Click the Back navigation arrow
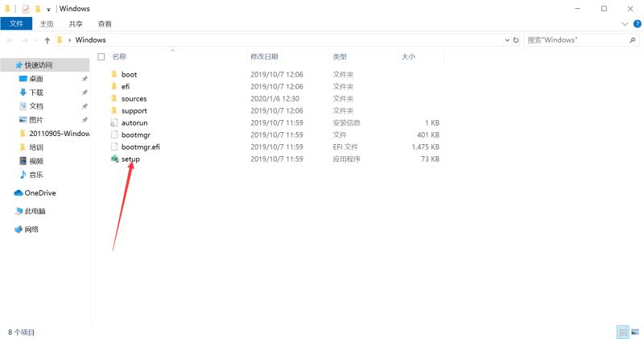The height and width of the screenshot is (339, 644). [x=10, y=39]
